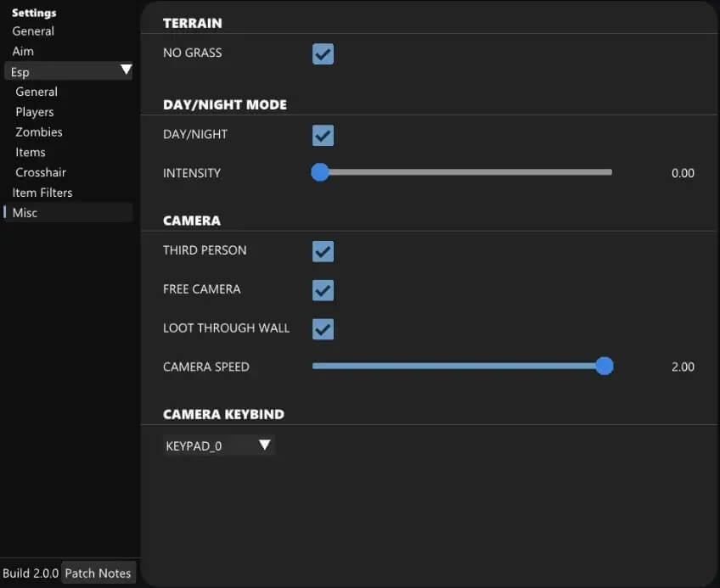This screenshot has height=588, width=720.
Task: Click the Camera Speed slider handle
Action: click(604, 367)
